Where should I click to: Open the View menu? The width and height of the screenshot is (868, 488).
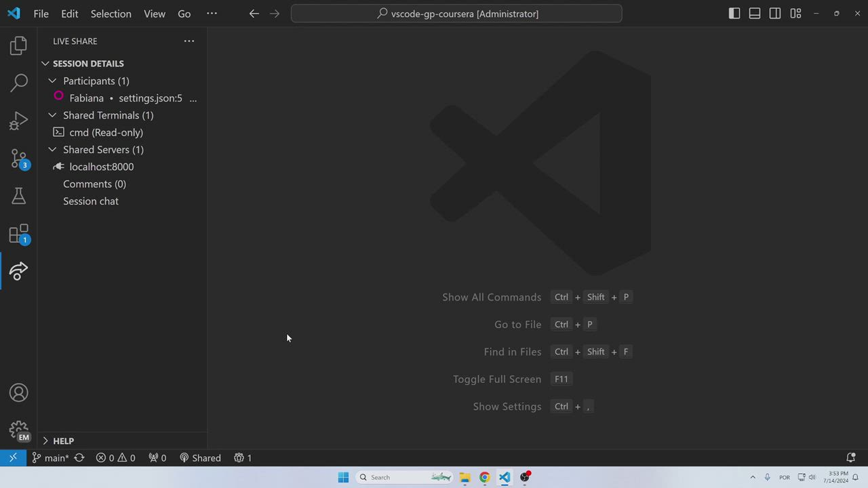pyautogui.click(x=155, y=14)
